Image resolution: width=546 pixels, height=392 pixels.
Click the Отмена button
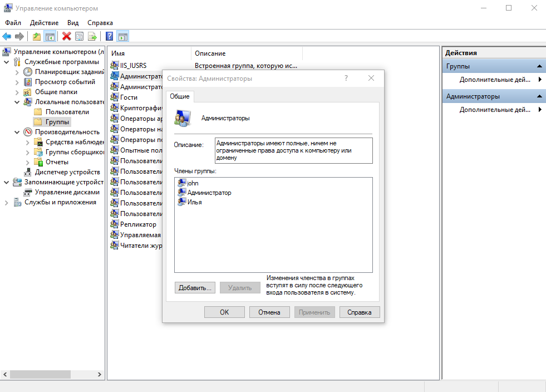click(x=269, y=312)
